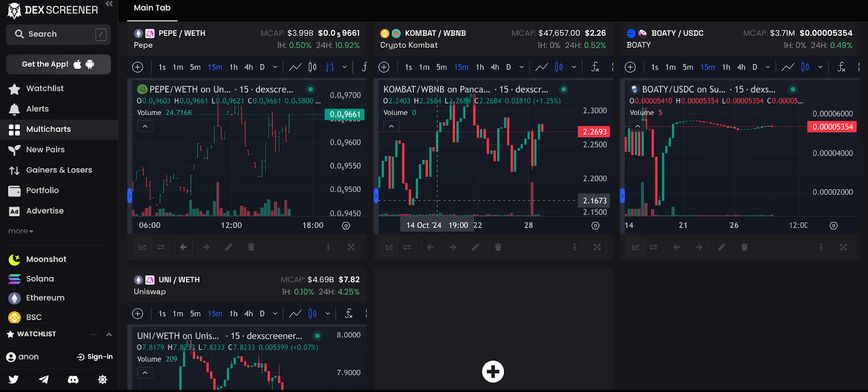868x392 pixels.
Task: Click compare/add symbol plus on BOATY chart
Action: pos(630,67)
